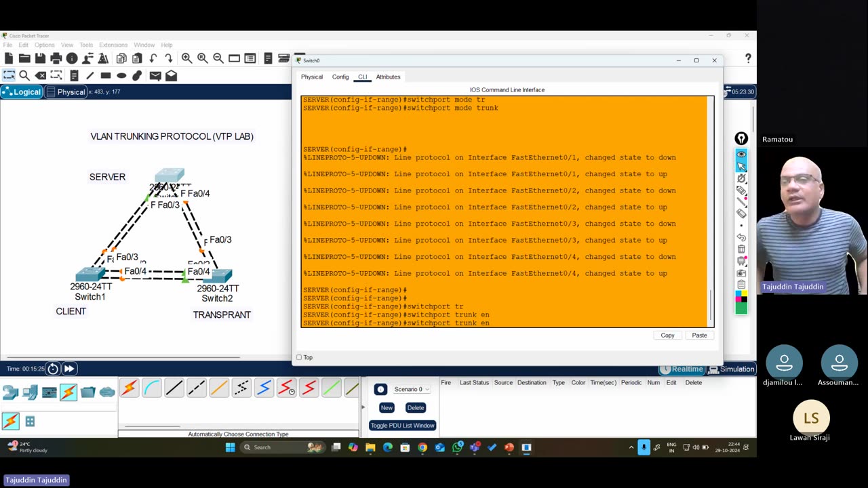Select the Draw Rectangle tool

click(x=106, y=75)
